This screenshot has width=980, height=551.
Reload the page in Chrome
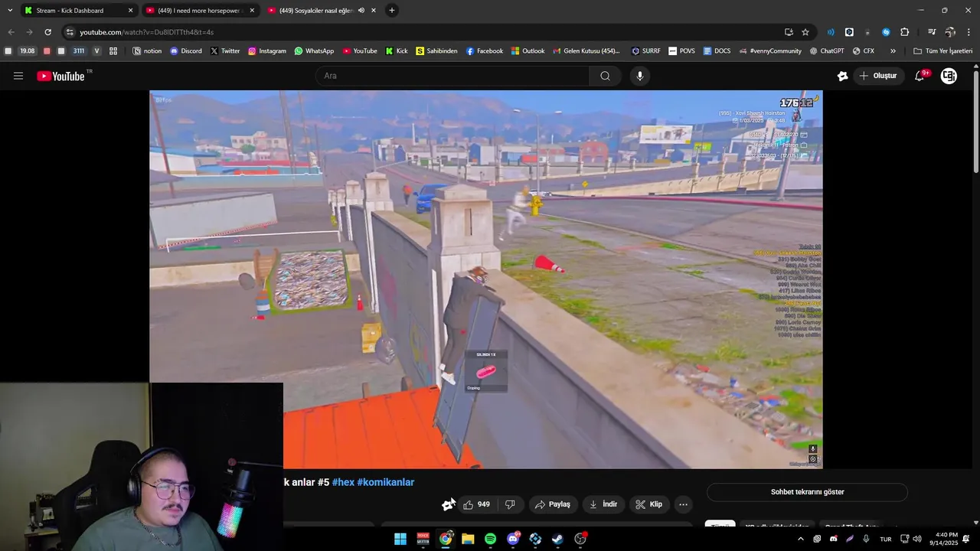pyautogui.click(x=47, y=32)
